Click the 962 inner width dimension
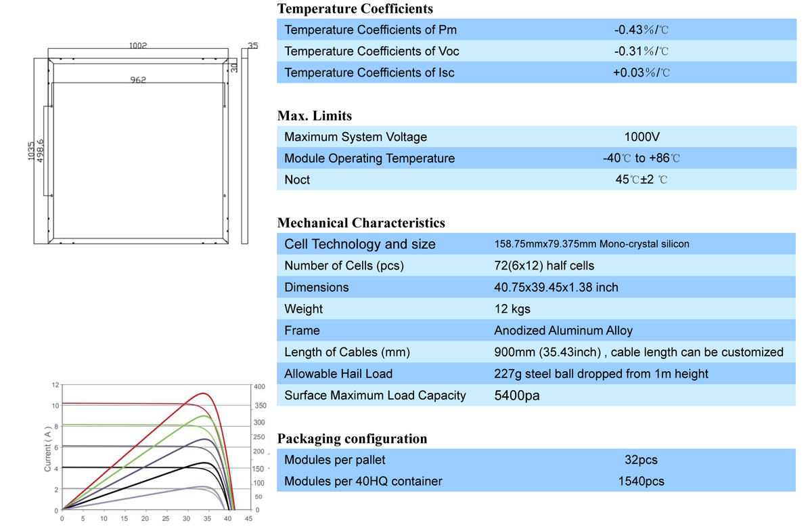Screen dimensions: 812x531 click(139, 79)
